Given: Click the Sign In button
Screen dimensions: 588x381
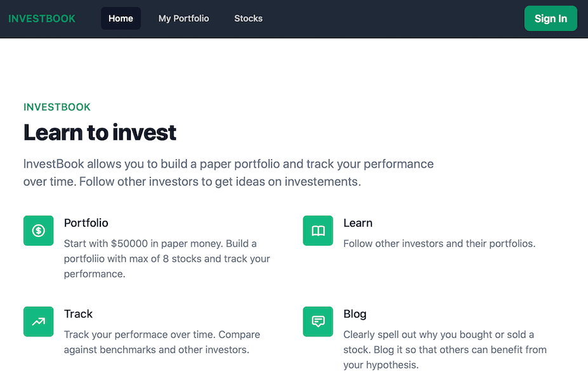Looking at the screenshot, I should pos(550,18).
